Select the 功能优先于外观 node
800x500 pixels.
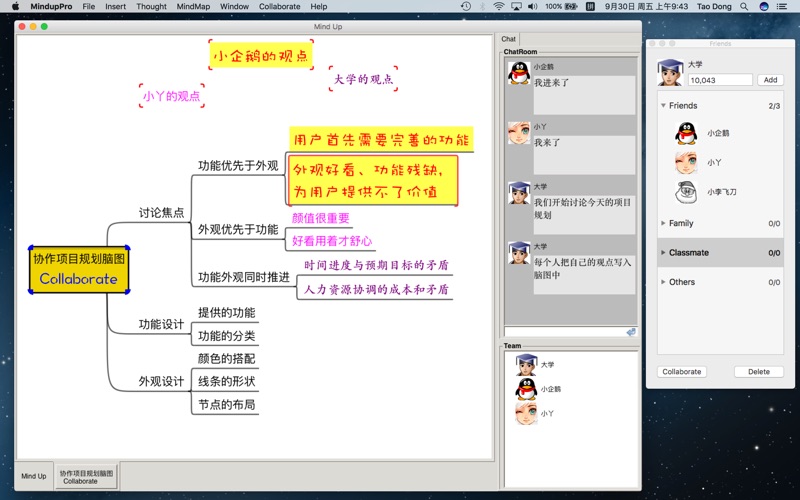[238, 165]
